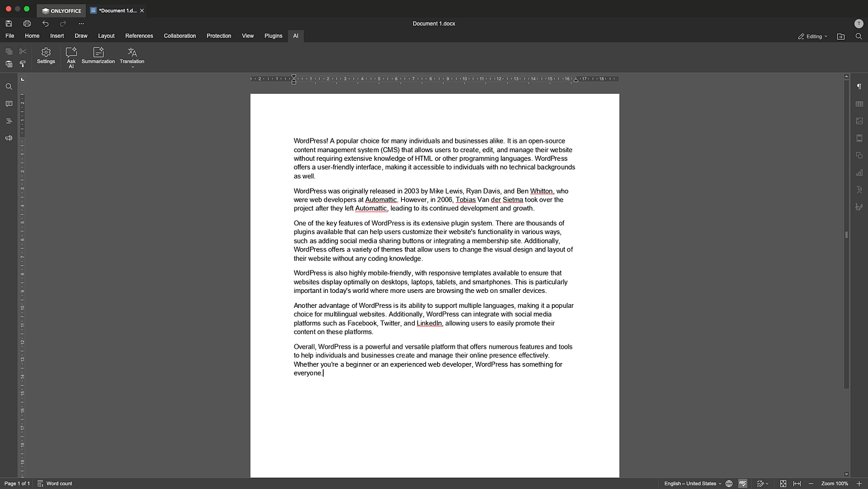Switch to the Protection tab
The height and width of the screenshot is (489, 868).
click(219, 36)
